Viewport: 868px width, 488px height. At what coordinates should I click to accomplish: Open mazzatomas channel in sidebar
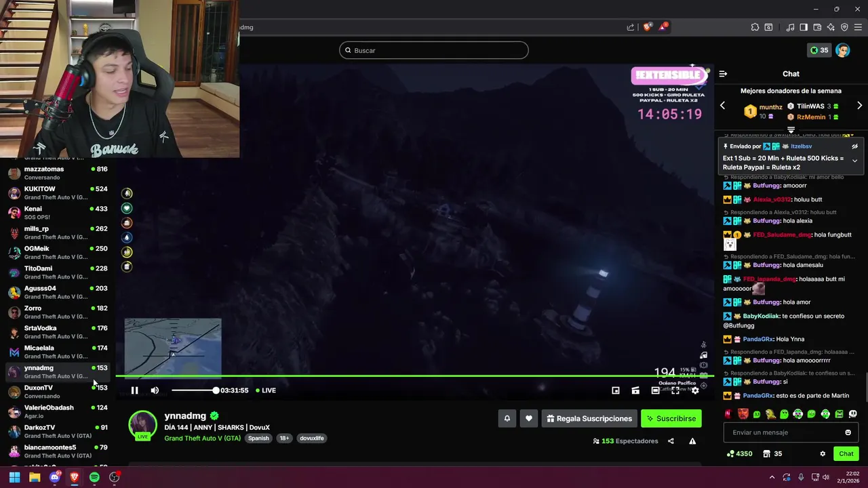58,173
